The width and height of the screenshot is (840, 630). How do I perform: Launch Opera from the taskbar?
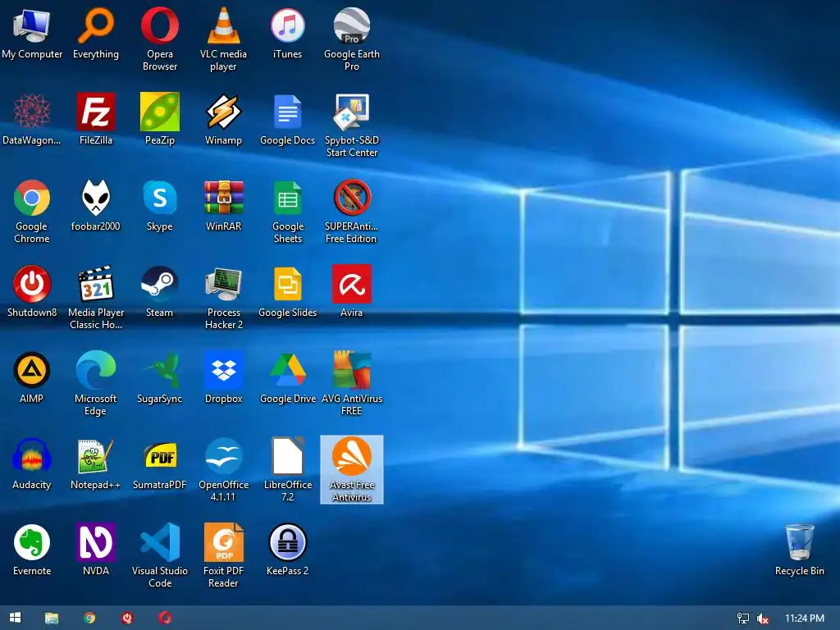[165, 618]
